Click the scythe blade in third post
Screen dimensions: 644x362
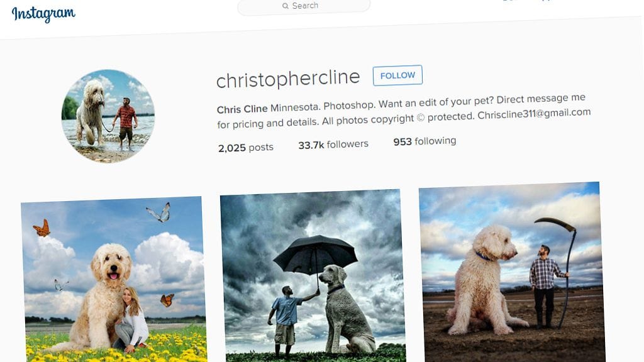coord(555,223)
